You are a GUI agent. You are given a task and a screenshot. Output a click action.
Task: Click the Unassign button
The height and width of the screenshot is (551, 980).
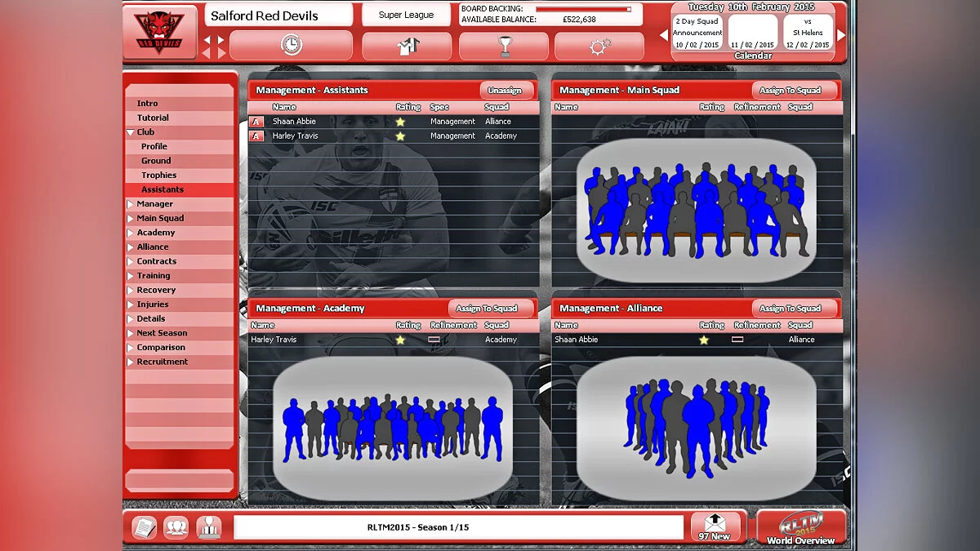(x=507, y=91)
